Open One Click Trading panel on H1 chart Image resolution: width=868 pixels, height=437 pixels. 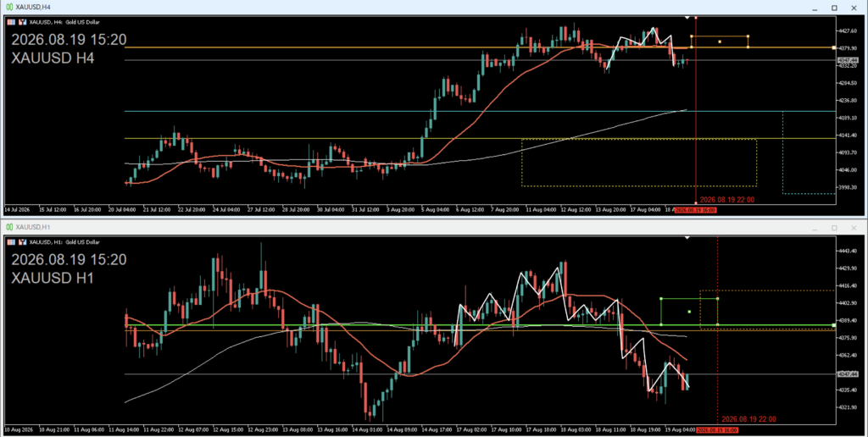[11, 241]
